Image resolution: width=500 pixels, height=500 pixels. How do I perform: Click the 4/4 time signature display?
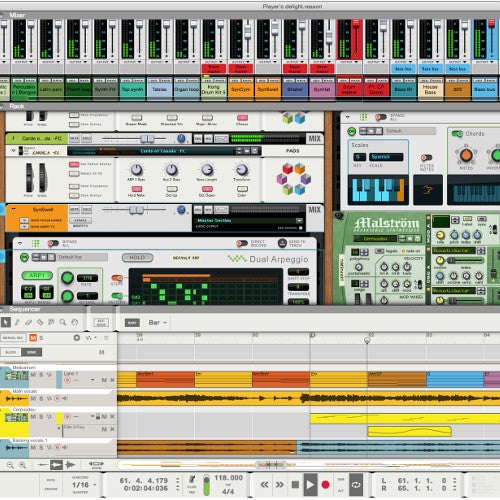point(228,491)
